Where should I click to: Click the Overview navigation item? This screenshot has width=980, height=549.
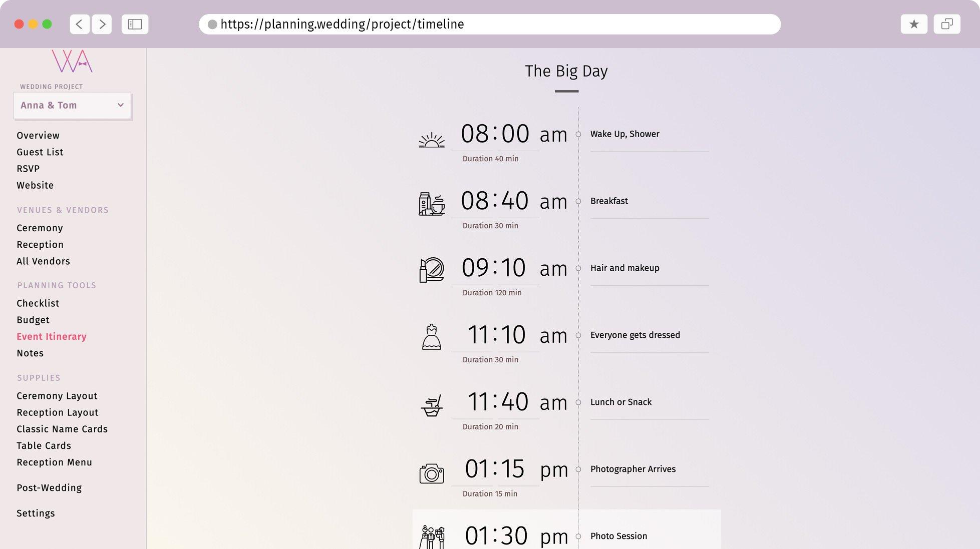click(39, 135)
